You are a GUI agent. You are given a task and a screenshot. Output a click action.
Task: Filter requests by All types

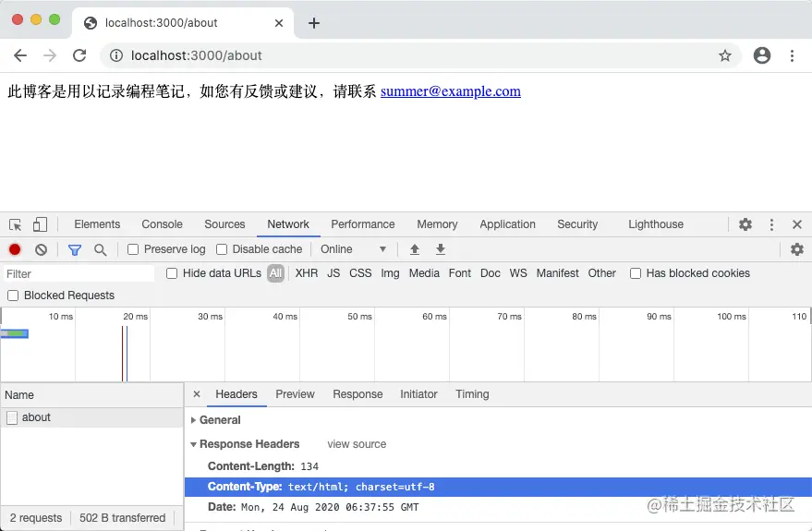(x=275, y=273)
